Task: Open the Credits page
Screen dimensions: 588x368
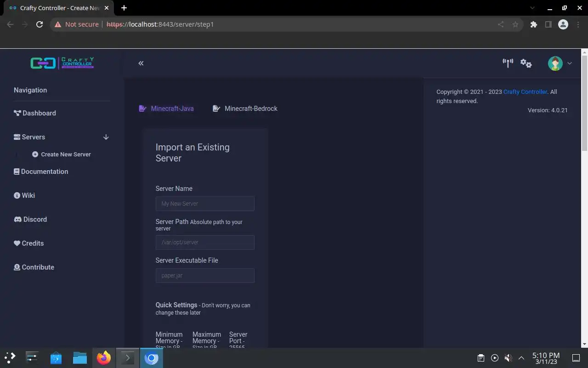Action: click(28, 243)
